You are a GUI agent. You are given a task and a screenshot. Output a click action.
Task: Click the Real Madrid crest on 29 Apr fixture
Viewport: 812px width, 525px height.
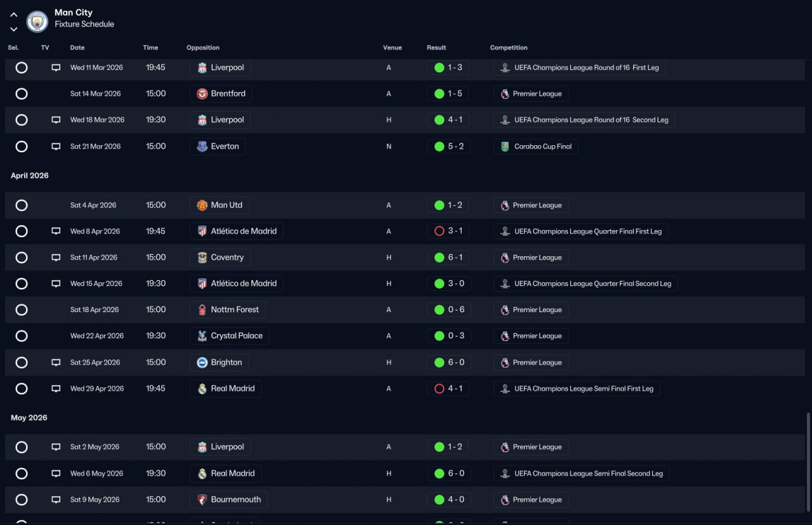coord(202,389)
